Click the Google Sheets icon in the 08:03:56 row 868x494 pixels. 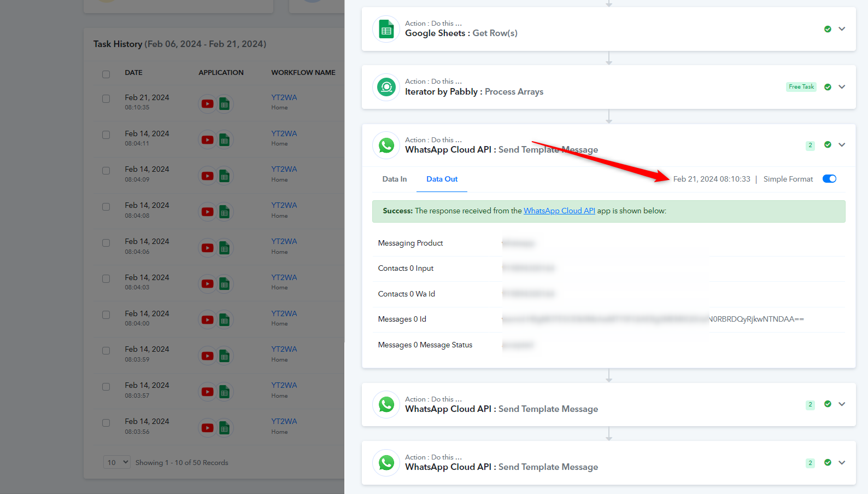click(x=224, y=428)
